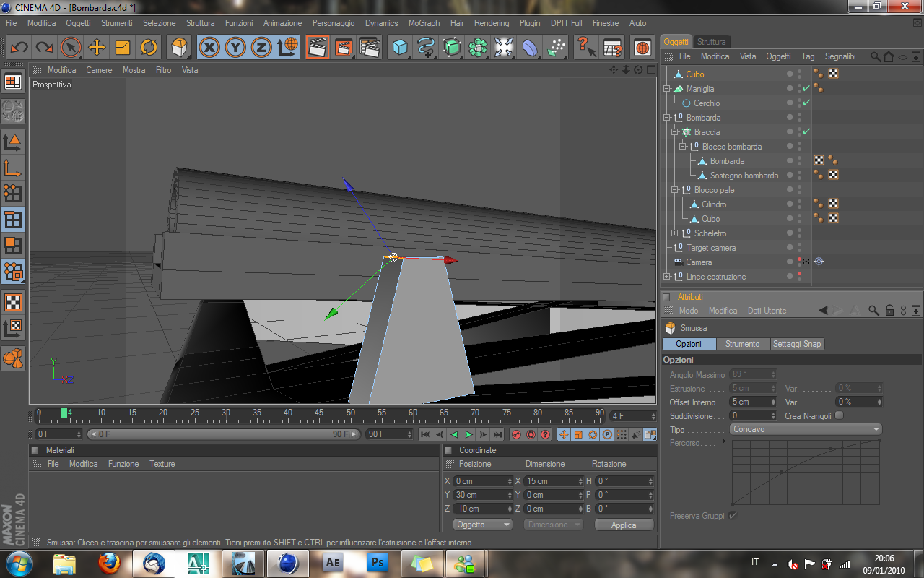Click the Undo arrow in the toolbar
Image resolution: width=924 pixels, height=578 pixels.
(19, 48)
